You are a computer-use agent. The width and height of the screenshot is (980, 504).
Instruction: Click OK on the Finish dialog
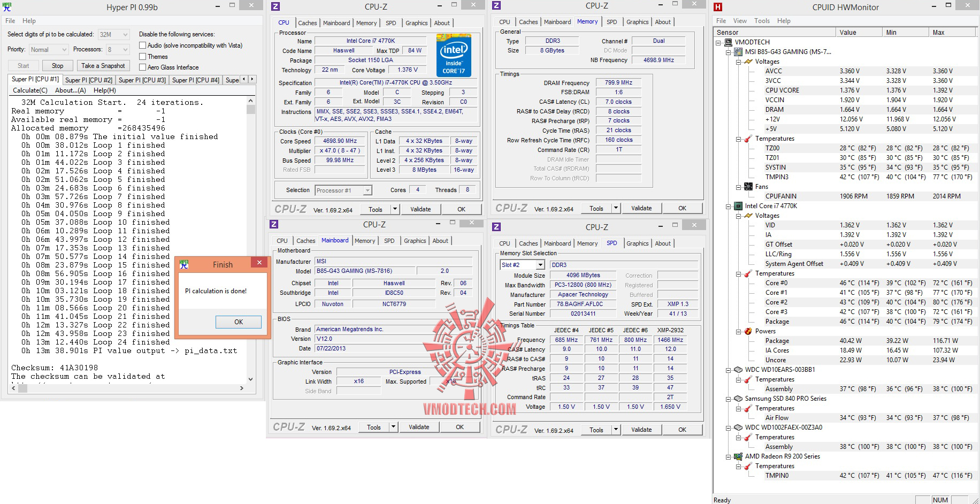tap(239, 322)
